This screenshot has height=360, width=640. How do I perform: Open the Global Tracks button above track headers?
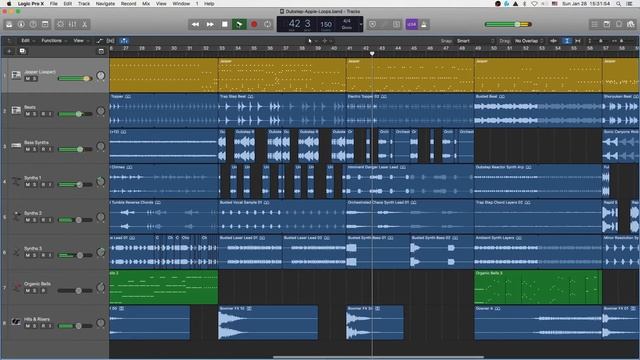(x=101, y=51)
